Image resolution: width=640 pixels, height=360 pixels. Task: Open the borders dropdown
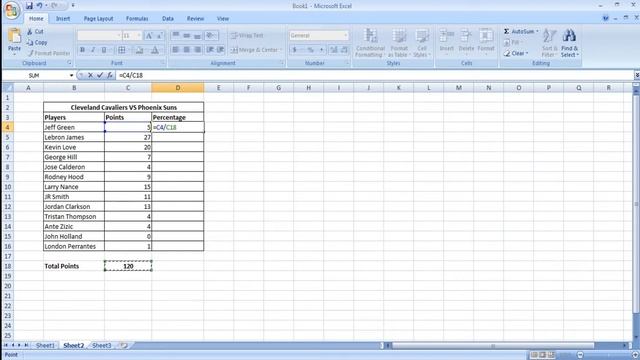[128, 50]
